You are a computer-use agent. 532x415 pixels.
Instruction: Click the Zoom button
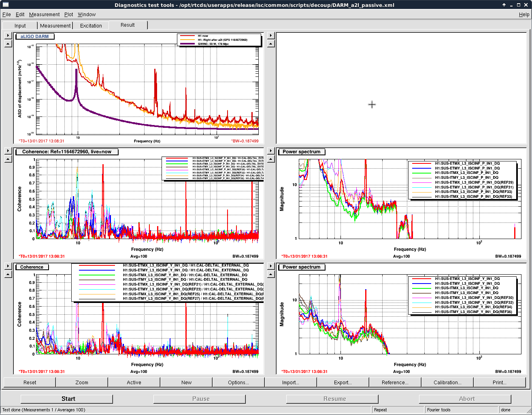[82, 382]
